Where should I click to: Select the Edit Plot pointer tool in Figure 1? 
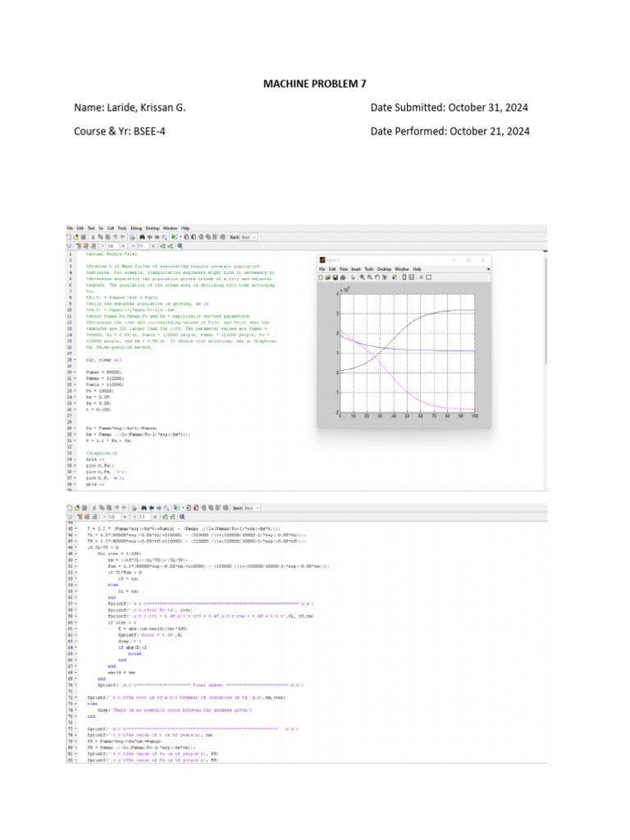353,277
